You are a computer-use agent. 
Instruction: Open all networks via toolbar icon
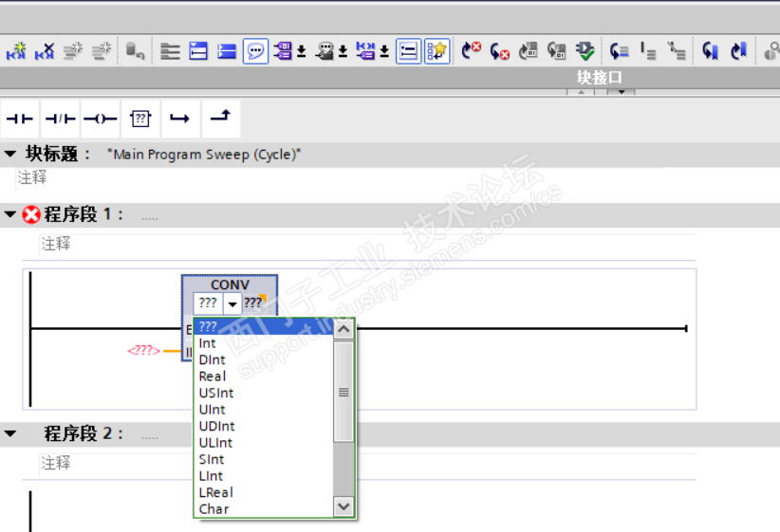click(198, 51)
